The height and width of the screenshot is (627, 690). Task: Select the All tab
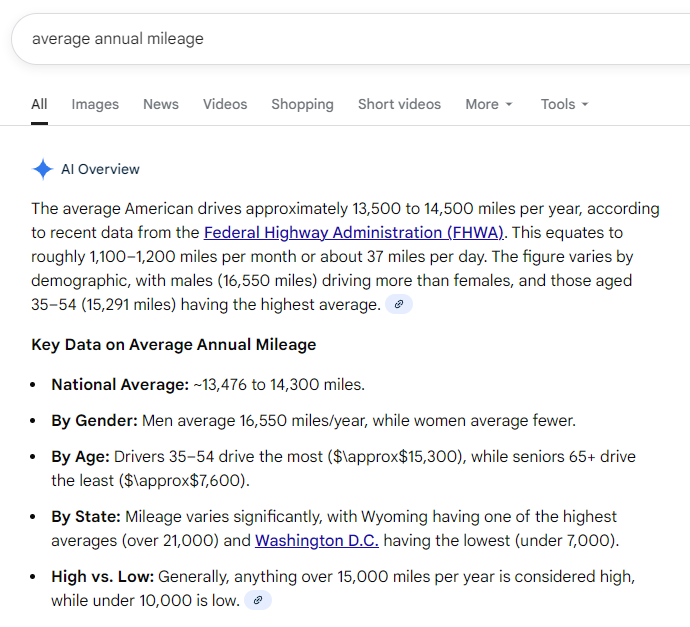pyautogui.click(x=39, y=104)
